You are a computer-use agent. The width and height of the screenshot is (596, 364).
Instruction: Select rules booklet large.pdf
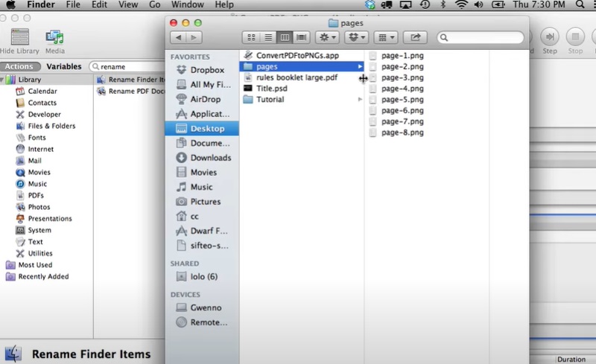tap(302, 77)
